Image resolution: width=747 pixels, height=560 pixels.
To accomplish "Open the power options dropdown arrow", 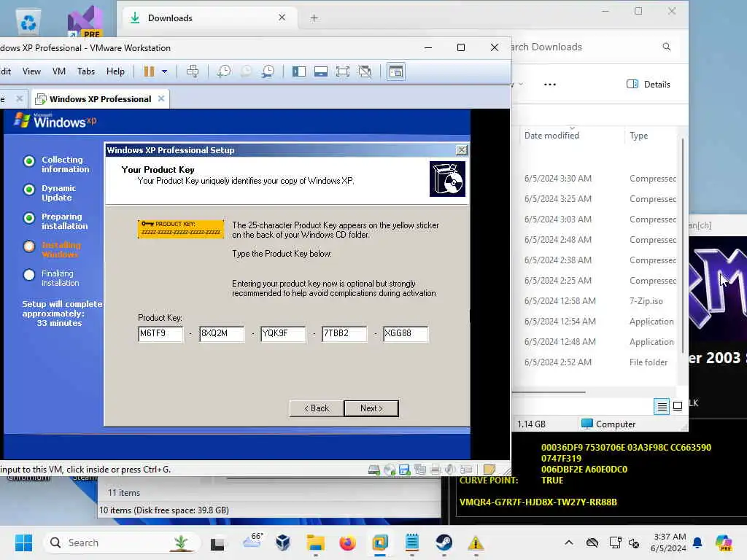I will coord(164,71).
